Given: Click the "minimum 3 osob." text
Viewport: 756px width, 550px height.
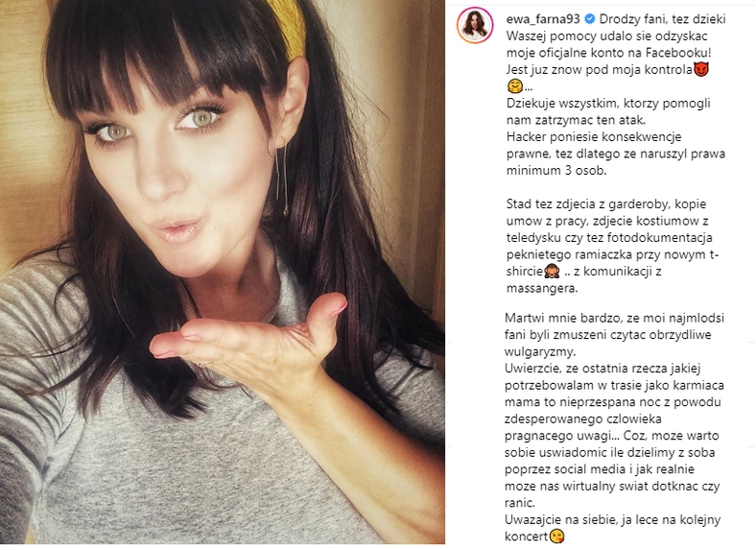Looking at the screenshot, I should (x=556, y=170).
